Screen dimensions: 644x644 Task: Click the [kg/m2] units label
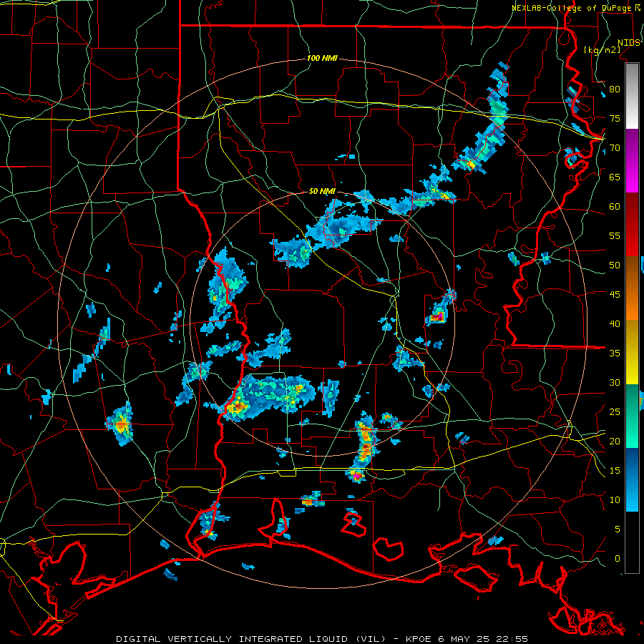(x=602, y=50)
